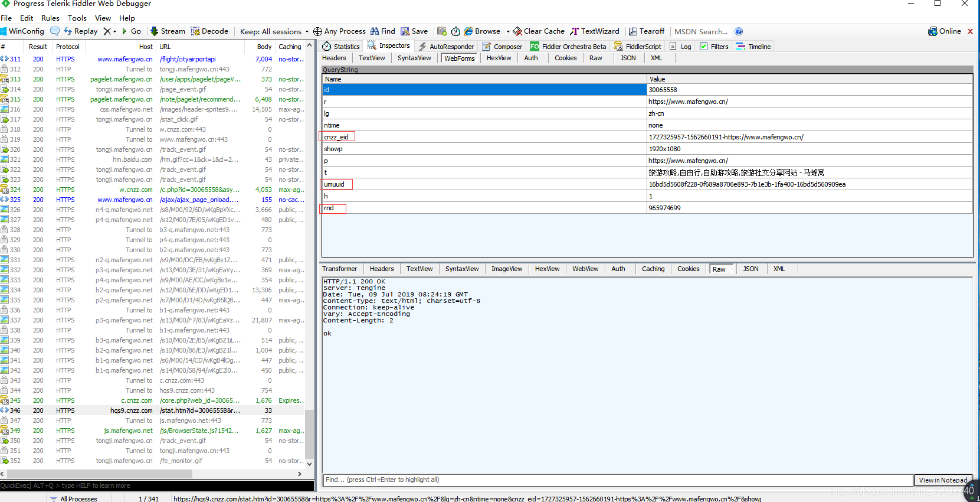Close the toolbar with red X
The image size is (980, 502).
coord(970,31)
